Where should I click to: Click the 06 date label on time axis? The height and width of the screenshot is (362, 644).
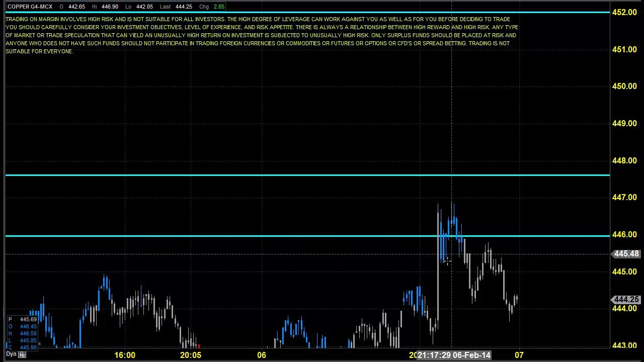(262, 355)
